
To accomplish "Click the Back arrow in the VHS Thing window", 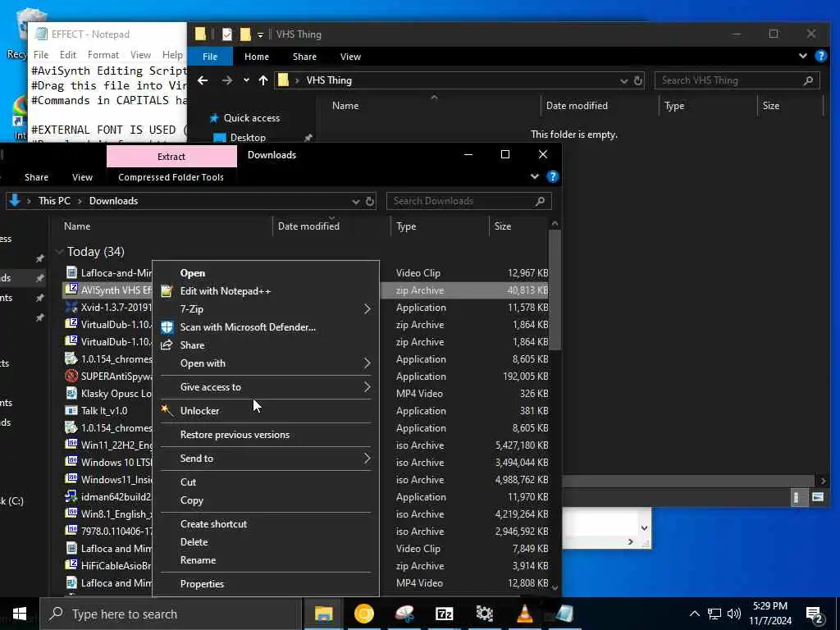I will coord(203,80).
